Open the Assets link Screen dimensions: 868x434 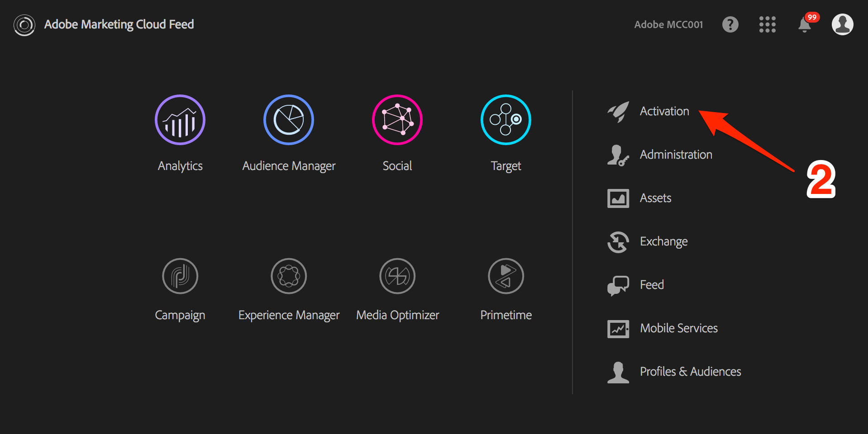(655, 198)
